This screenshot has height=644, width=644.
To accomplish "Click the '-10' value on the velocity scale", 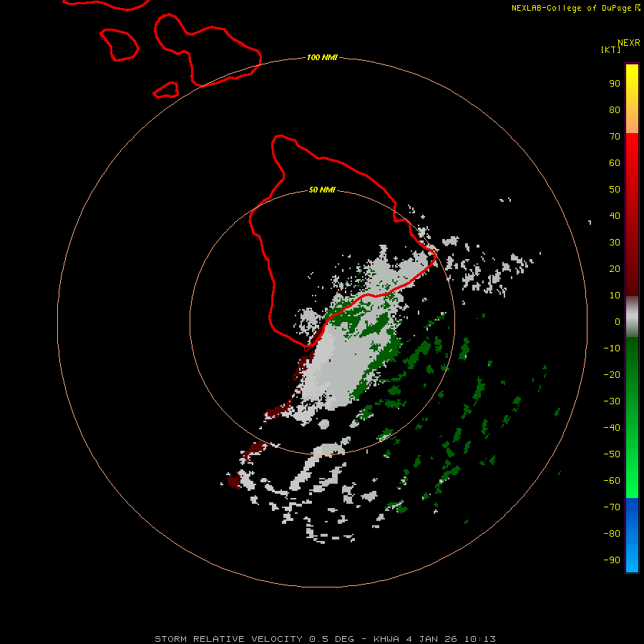I will [x=612, y=348].
